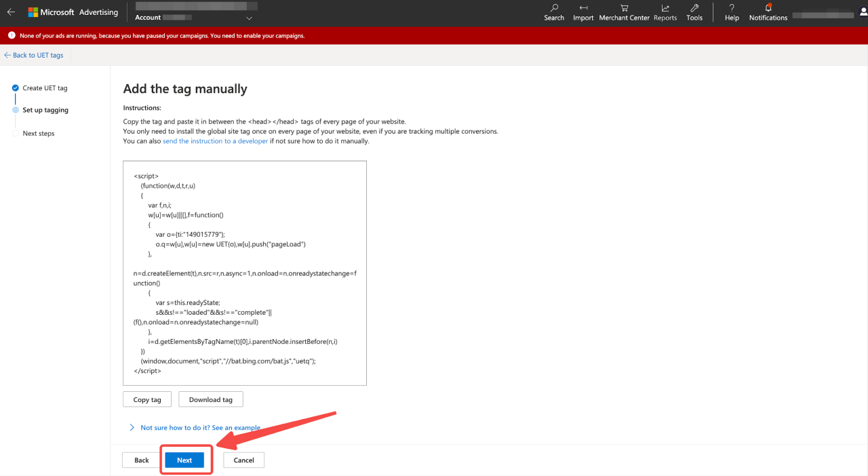Open the Import menu
The image size is (868, 476).
pos(583,12)
